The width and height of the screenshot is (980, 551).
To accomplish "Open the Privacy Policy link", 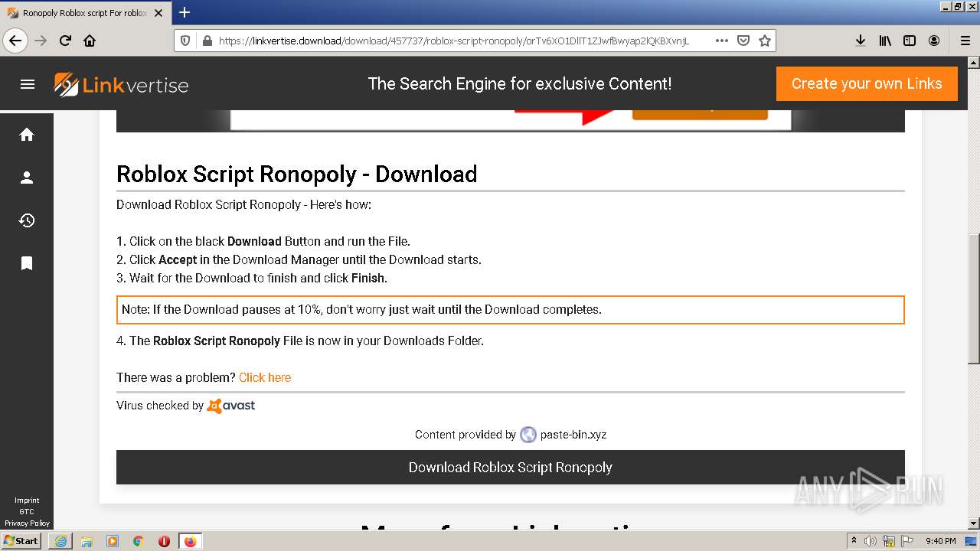I will click(27, 523).
